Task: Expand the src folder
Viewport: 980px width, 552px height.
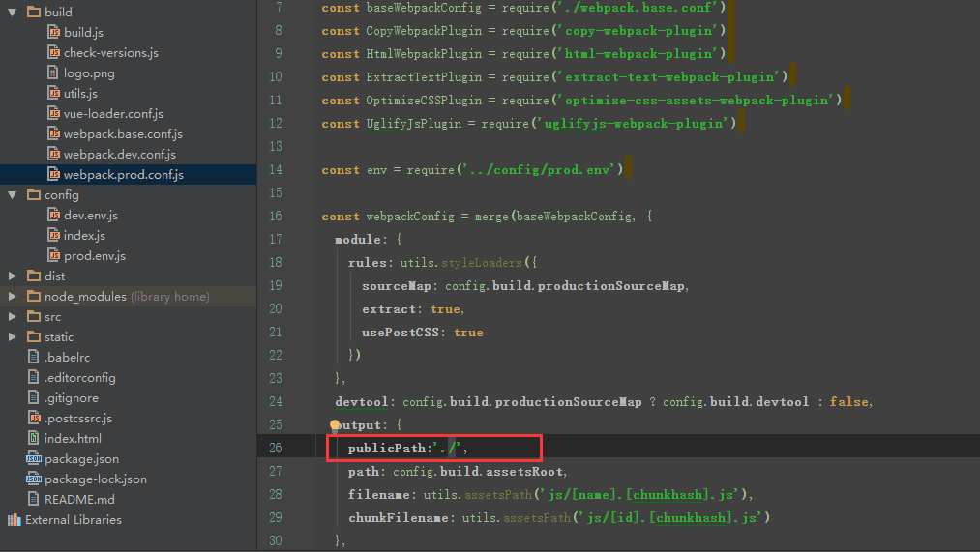Action: [x=13, y=317]
